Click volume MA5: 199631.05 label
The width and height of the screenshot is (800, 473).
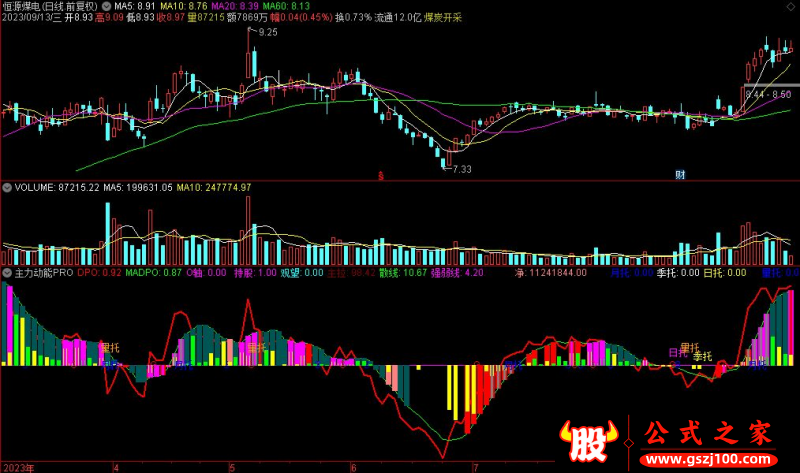(x=138, y=188)
